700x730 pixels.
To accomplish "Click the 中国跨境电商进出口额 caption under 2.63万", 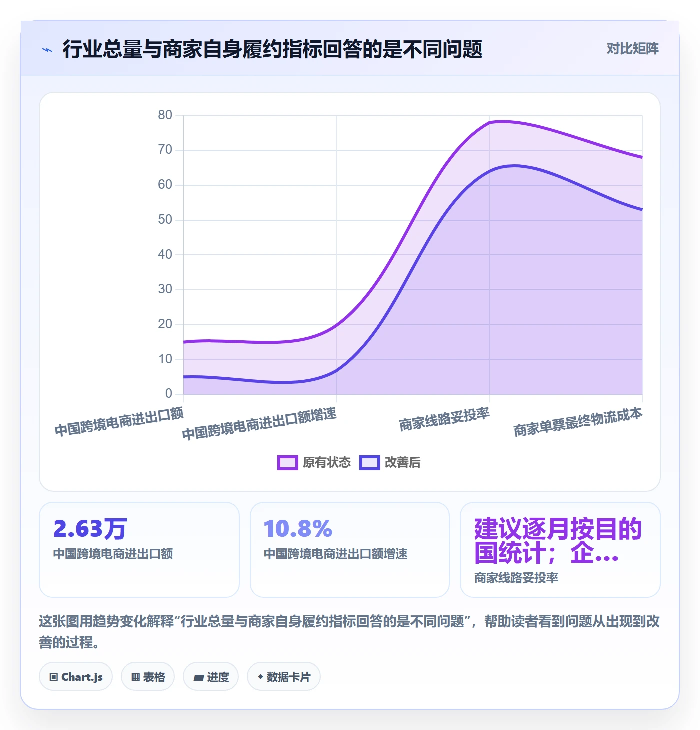I will (113, 554).
